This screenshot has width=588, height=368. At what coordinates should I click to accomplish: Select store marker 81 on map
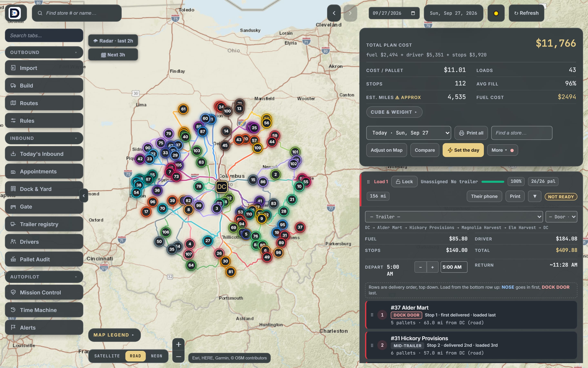231,272
